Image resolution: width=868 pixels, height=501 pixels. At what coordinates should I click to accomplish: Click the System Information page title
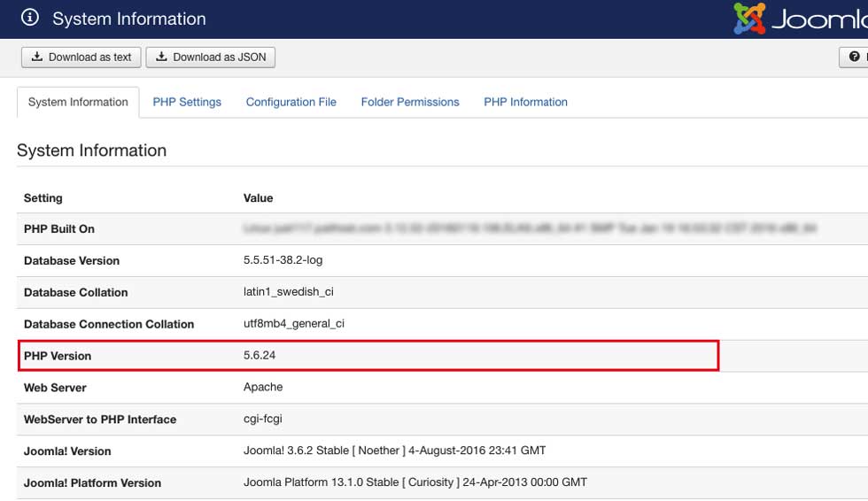click(129, 19)
